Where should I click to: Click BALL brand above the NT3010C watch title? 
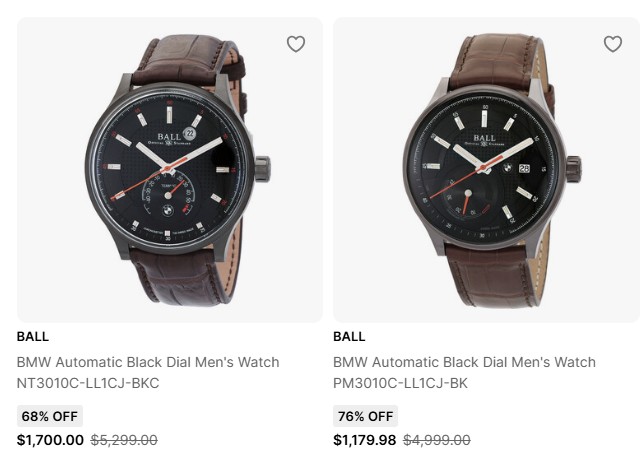pos(33,336)
